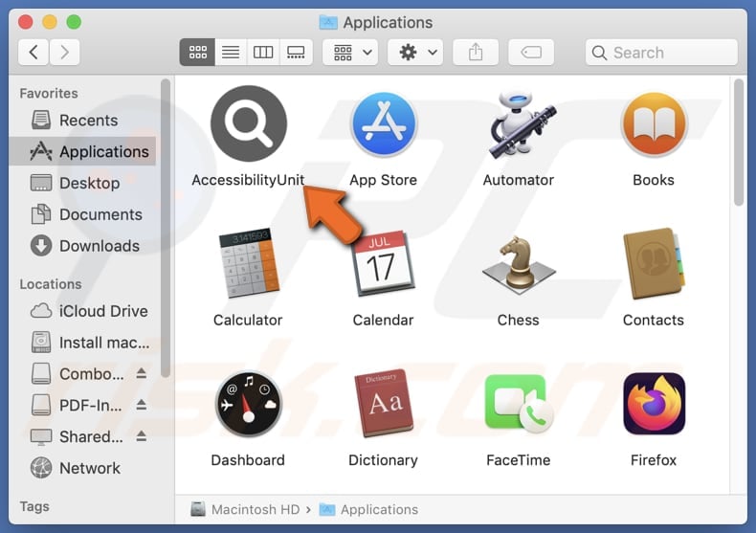Open the gear Action menu dropdown
This screenshot has height=533, width=756.
click(x=415, y=52)
